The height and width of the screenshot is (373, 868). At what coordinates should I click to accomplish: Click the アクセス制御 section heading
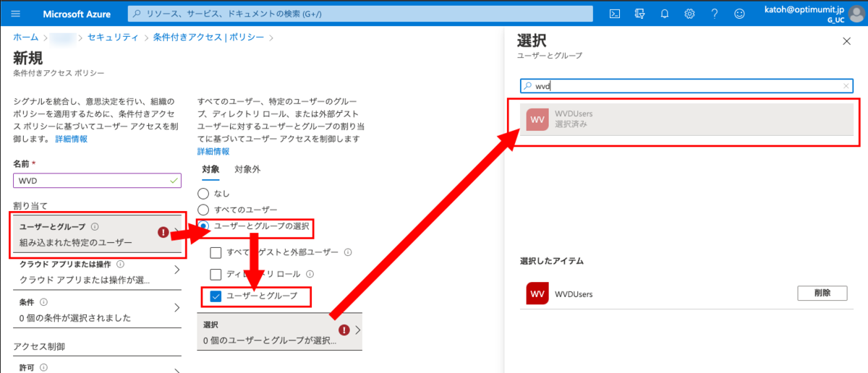click(x=39, y=346)
